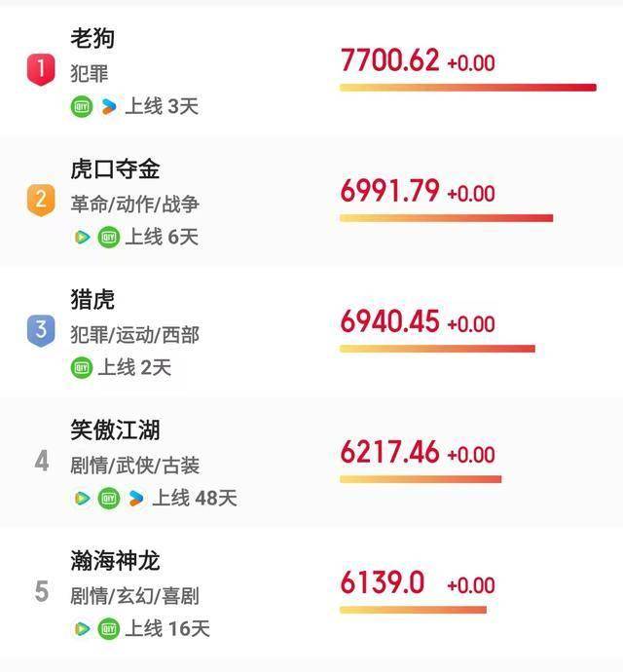Select the 剧情/玄幻/喜剧 genre text
This screenshot has width=623, height=672.
(134, 596)
